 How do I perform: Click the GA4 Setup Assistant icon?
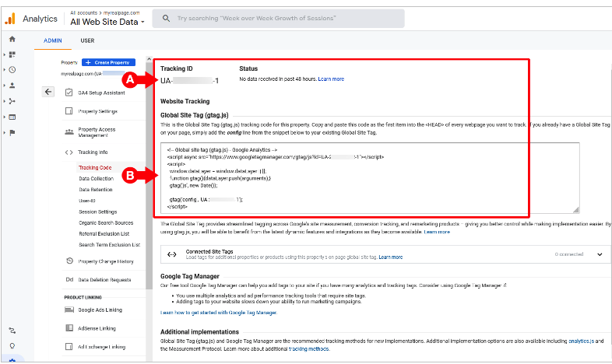point(69,93)
